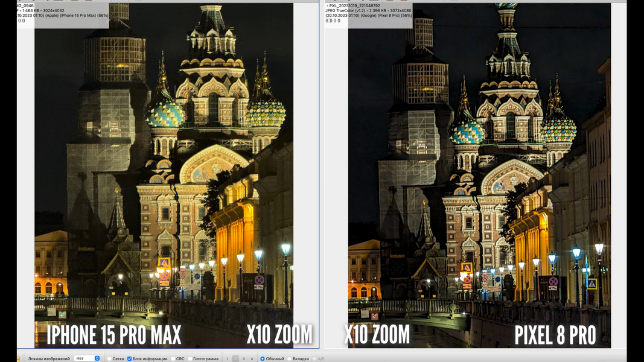This screenshot has width=644, height=362.
Task: Select the Обычный radio button
Action: pyautogui.click(x=263, y=359)
